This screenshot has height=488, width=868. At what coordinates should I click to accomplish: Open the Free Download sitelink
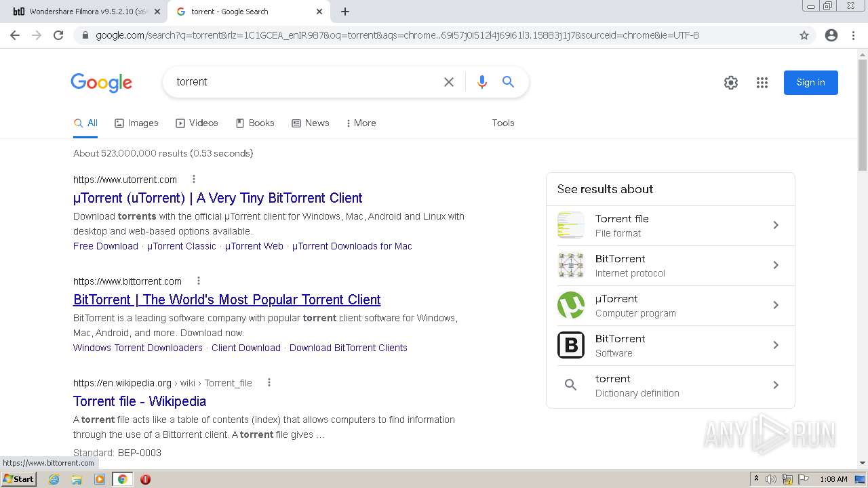click(x=106, y=246)
